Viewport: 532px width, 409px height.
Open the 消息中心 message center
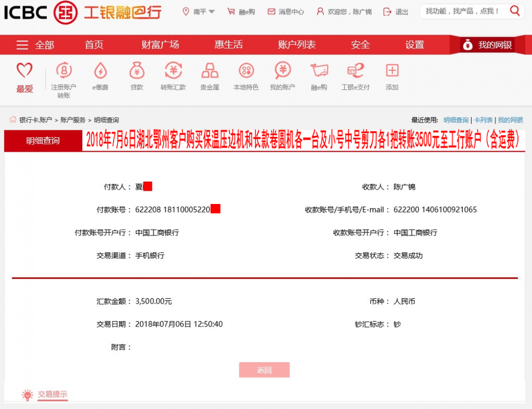pyautogui.click(x=286, y=10)
